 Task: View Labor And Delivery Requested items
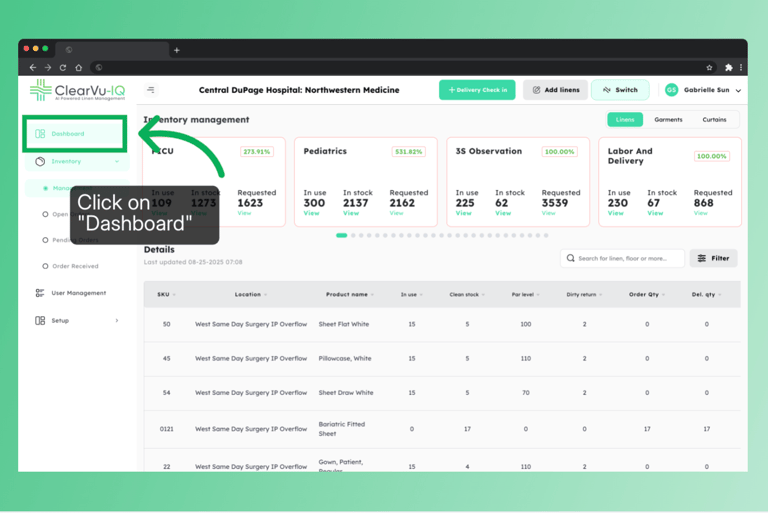700,213
